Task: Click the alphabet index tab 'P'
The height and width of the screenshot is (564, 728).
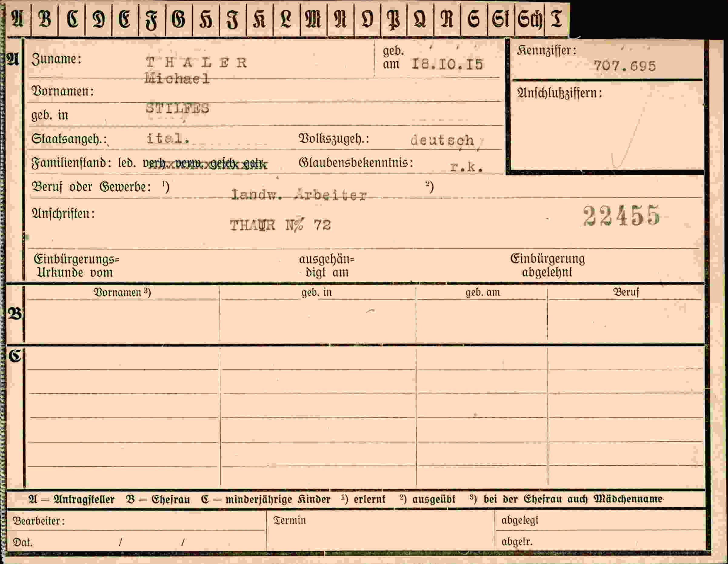Action: pyautogui.click(x=394, y=19)
